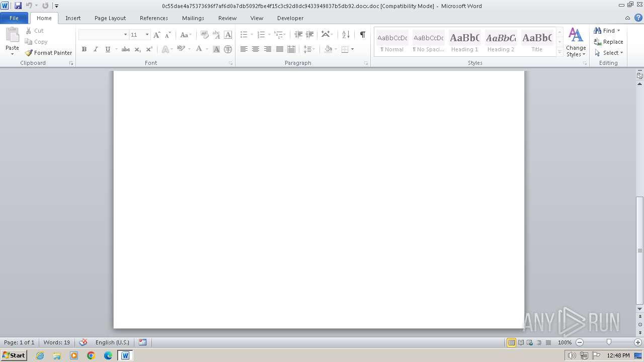
Task: Click the Phonetic Guide icon
Action: point(216,35)
